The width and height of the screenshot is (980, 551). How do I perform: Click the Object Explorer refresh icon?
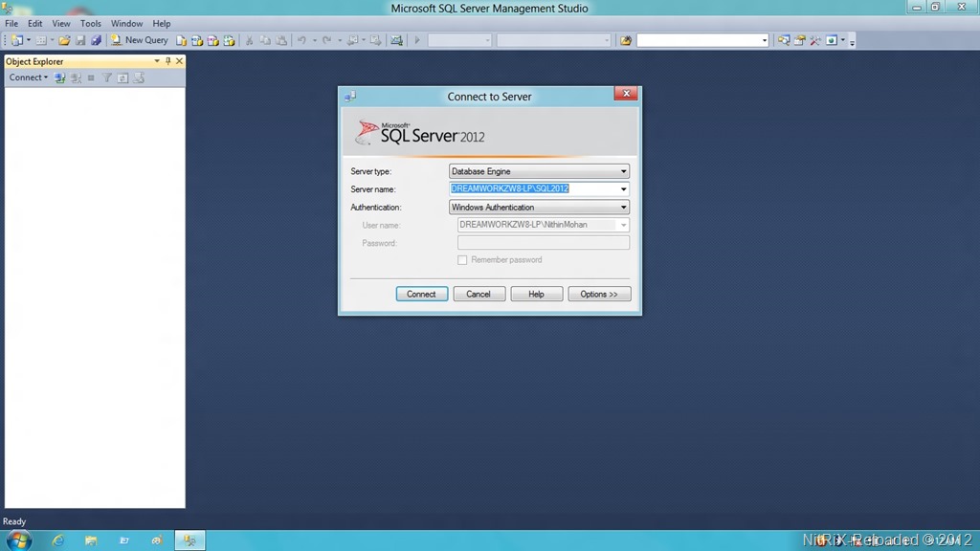122,77
